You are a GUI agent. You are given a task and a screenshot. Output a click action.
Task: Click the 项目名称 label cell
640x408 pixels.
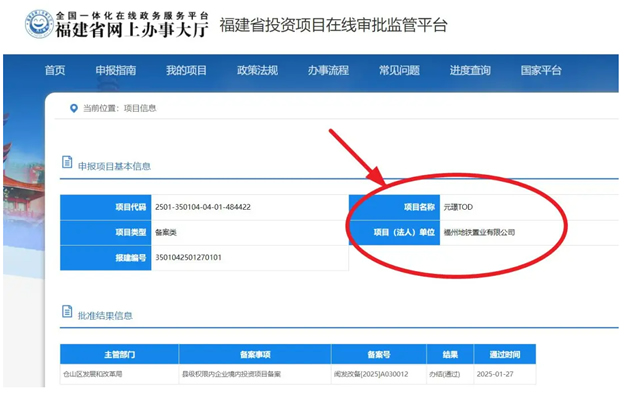click(394, 207)
